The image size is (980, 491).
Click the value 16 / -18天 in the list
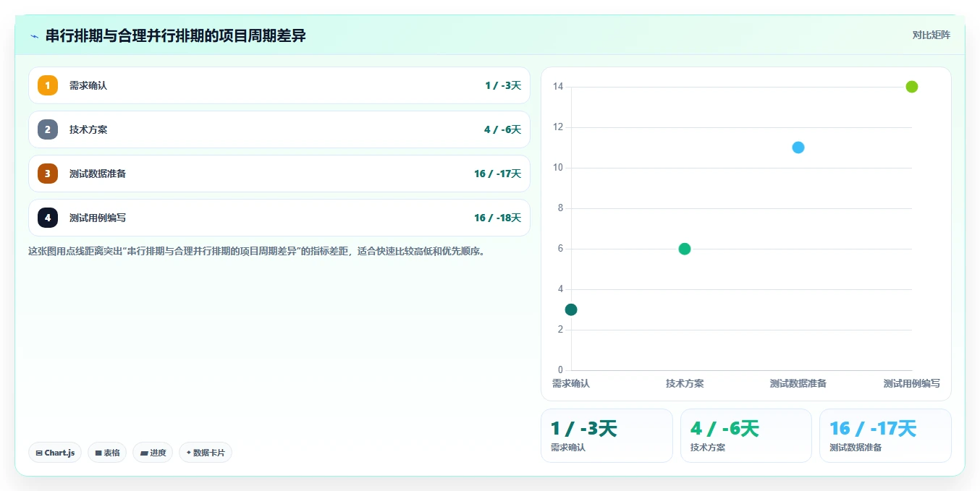[497, 218]
